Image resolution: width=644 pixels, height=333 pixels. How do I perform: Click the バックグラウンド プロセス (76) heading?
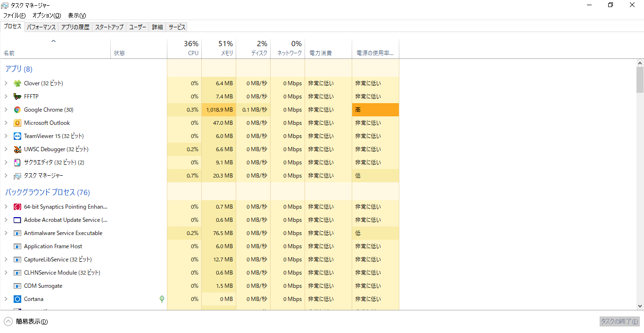[47, 192]
